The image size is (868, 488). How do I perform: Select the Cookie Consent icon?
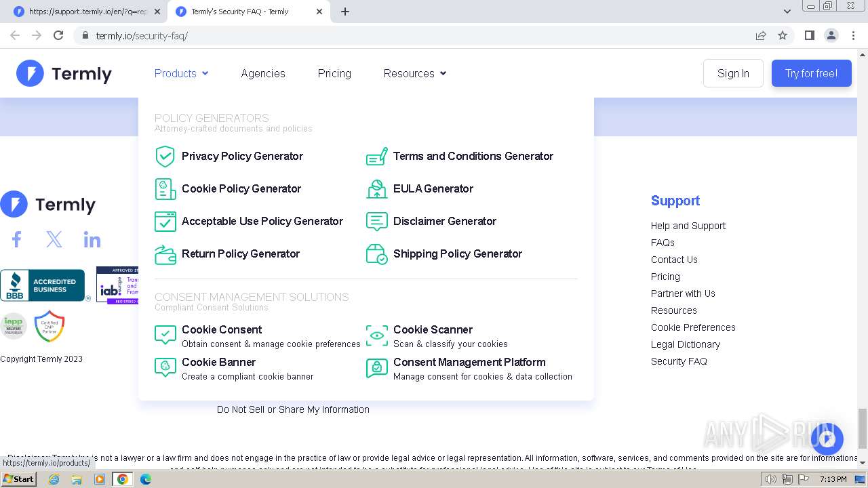pos(165,335)
